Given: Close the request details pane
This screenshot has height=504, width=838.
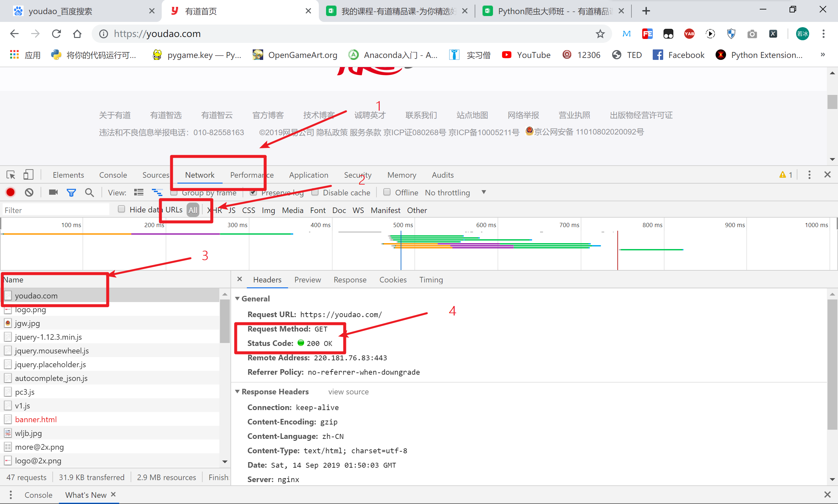Looking at the screenshot, I should click(x=240, y=279).
